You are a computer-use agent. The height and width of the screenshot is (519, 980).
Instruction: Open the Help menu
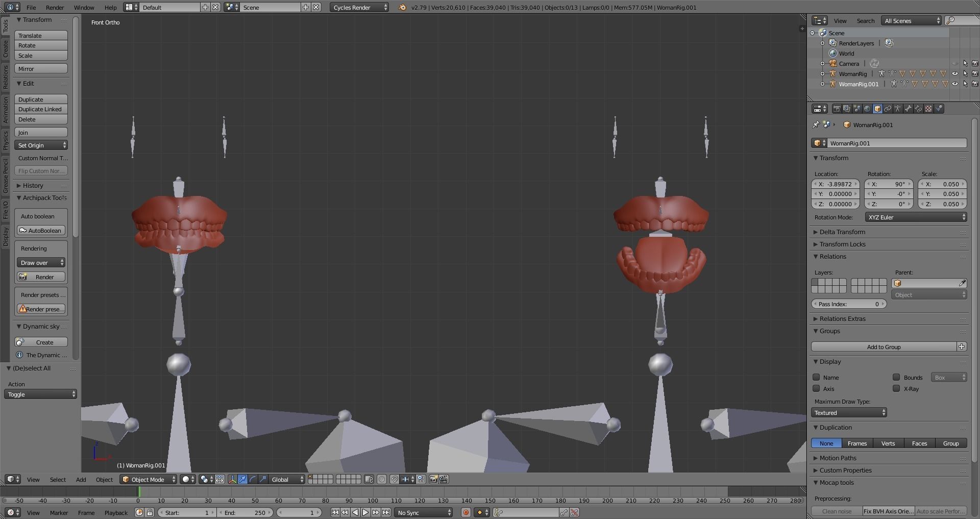click(x=110, y=7)
